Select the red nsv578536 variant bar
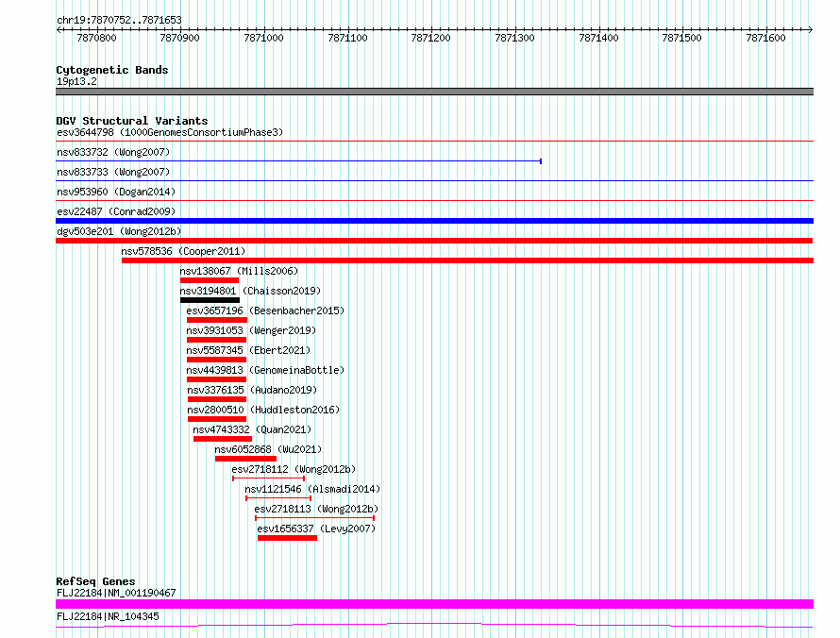Viewport: 840px width, 638px height. click(468, 260)
